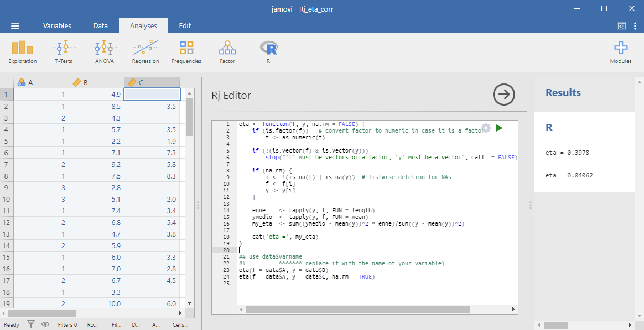Screen dimensions: 644x330
Task: Run the R code with green play button
Action: coord(499,128)
